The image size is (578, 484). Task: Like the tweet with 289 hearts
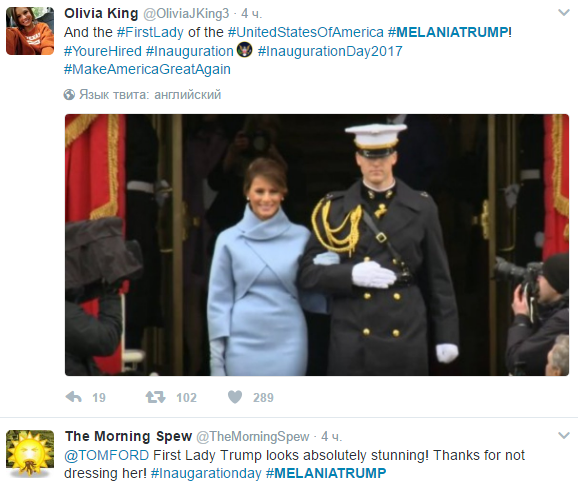(x=235, y=397)
